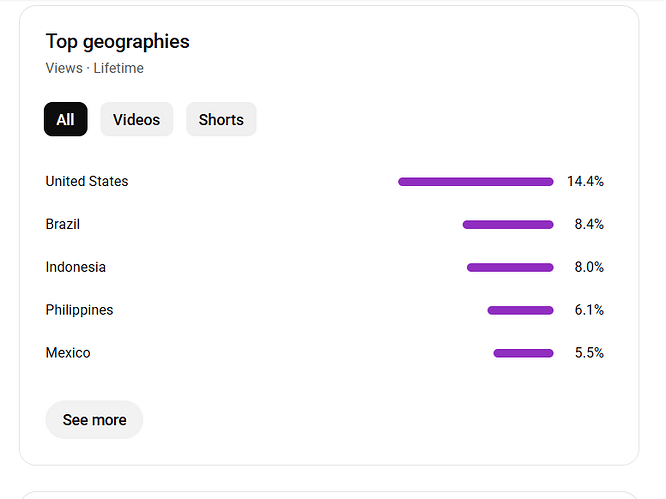
Task: Select the United States country label
Action: [87, 181]
